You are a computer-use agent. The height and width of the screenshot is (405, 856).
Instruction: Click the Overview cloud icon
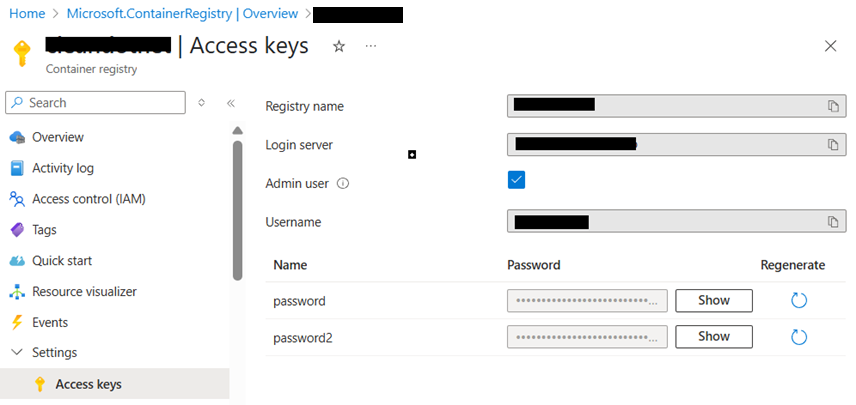click(x=17, y=137)
